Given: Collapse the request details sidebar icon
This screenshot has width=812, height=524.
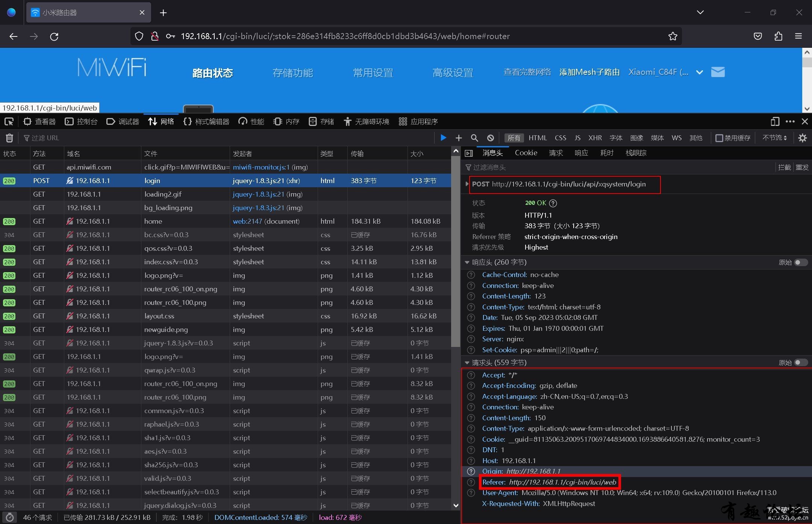Looking at the screenshot, I should tap(469, 153).
